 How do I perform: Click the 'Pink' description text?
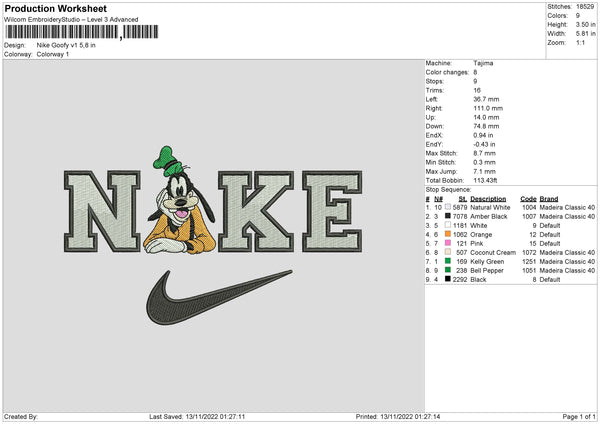(477, 243)
